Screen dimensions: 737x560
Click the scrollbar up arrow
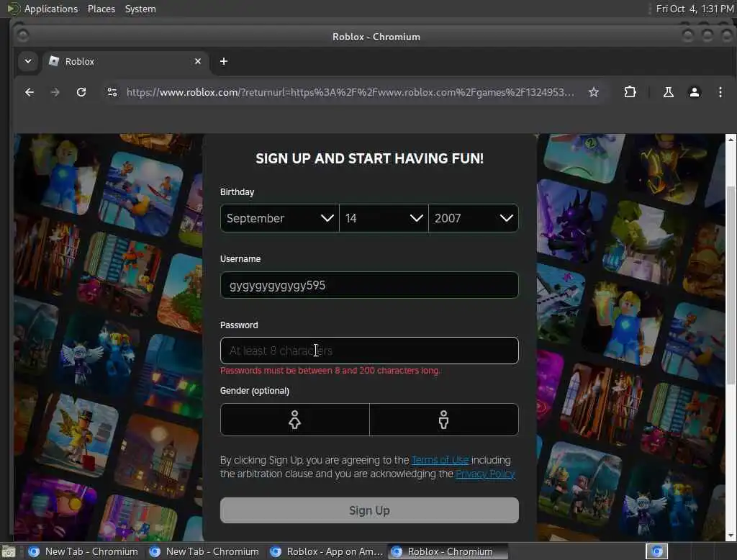point(731,140)
